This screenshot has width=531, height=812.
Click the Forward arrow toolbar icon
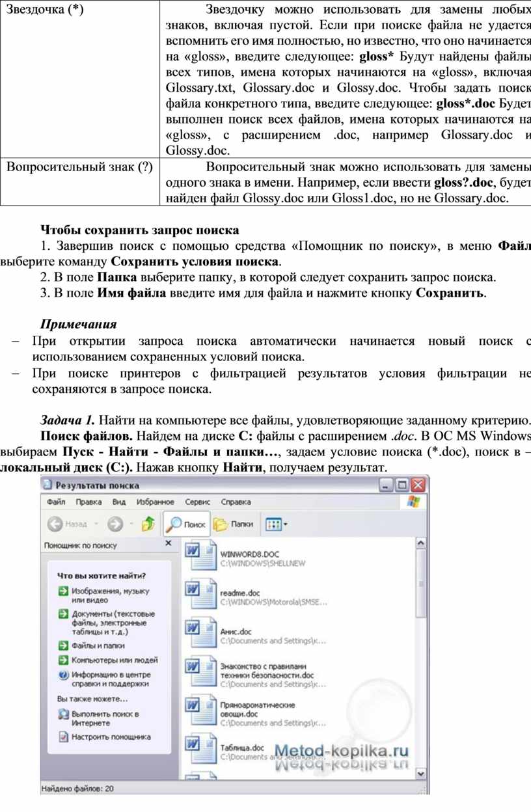click(115, 523)
